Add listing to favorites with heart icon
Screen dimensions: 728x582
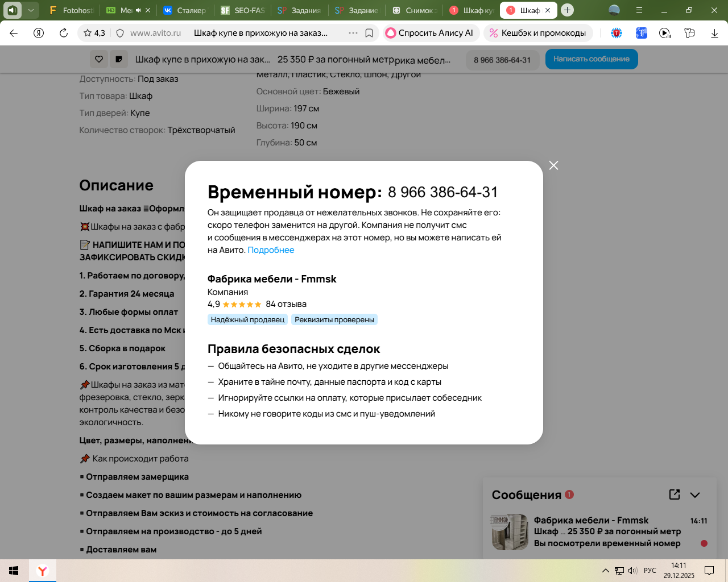(x=99, y=59)
